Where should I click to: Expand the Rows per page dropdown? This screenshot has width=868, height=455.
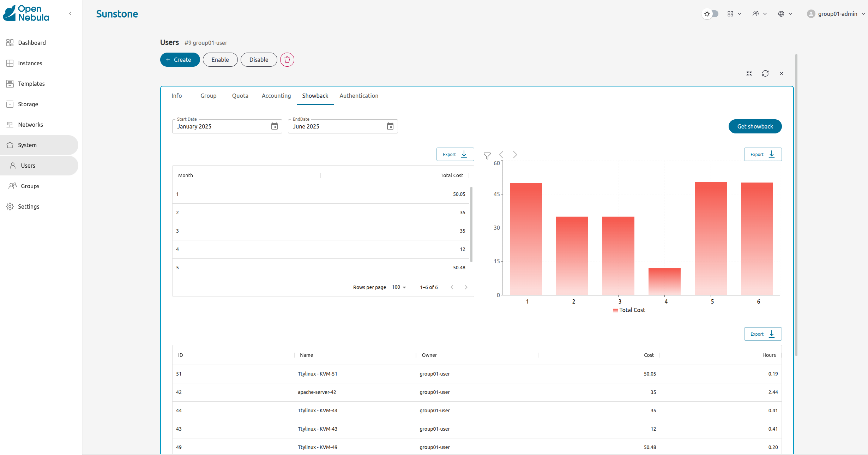coord(399,287)
